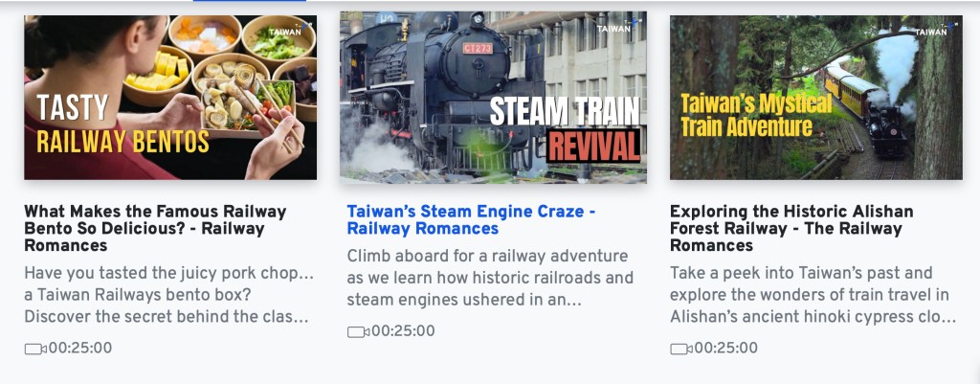Click video camera icon under Alishan video
This screenshot has height=384, width=980.
click(681, 349)
